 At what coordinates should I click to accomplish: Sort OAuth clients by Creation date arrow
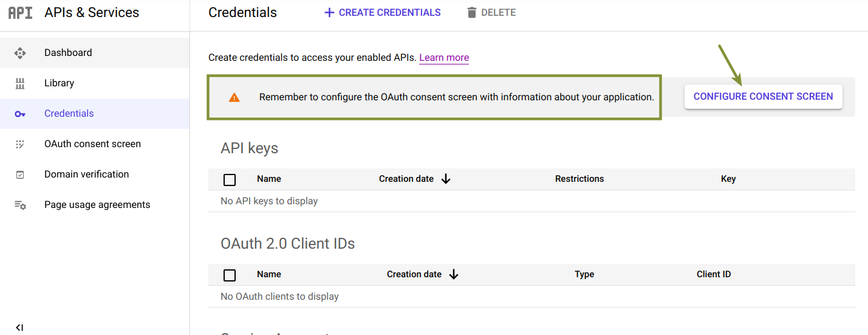[x=454, y=274]
